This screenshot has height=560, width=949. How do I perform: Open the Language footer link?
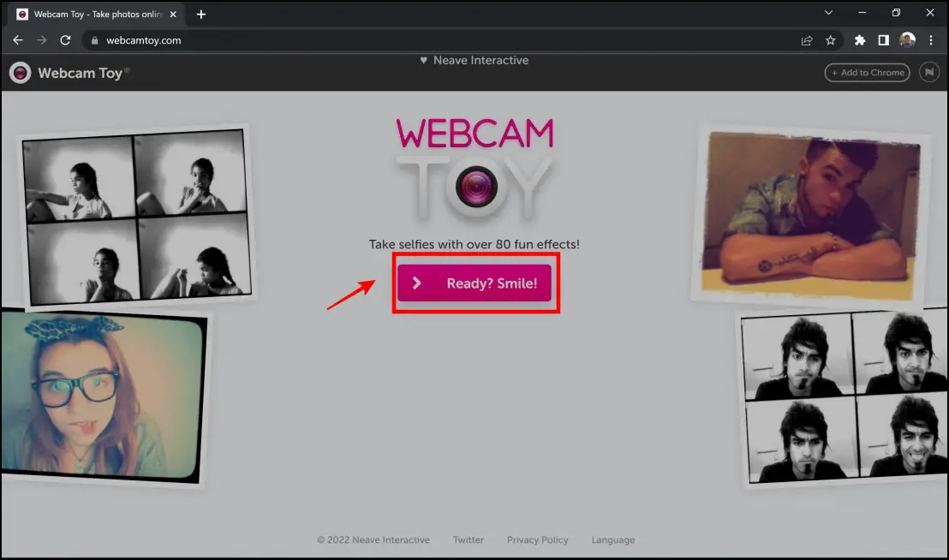613,540
